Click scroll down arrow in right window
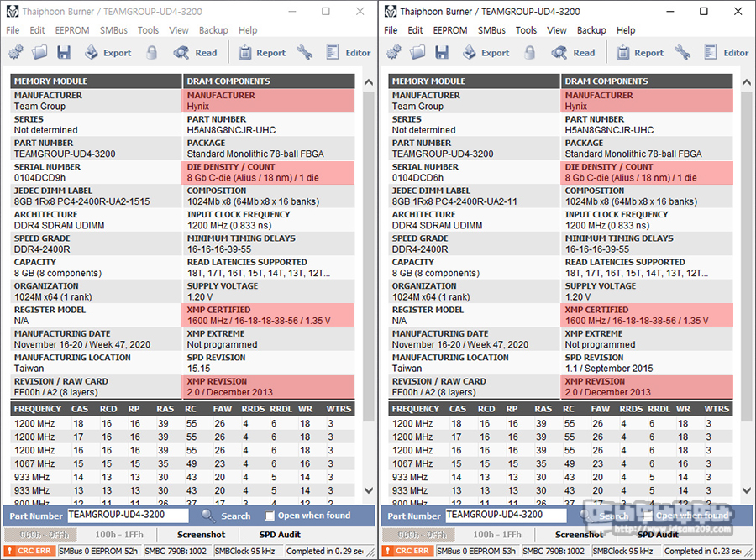 coord(747,490)
